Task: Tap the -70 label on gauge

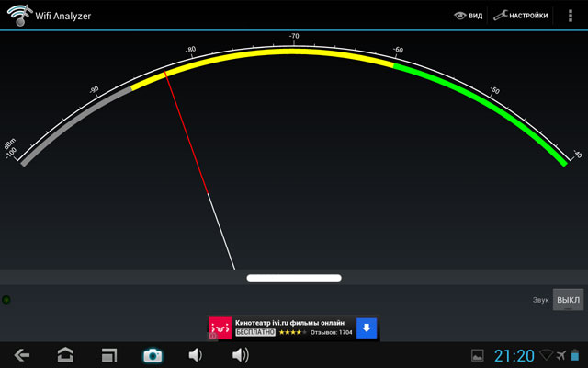Action: point(294,36)
